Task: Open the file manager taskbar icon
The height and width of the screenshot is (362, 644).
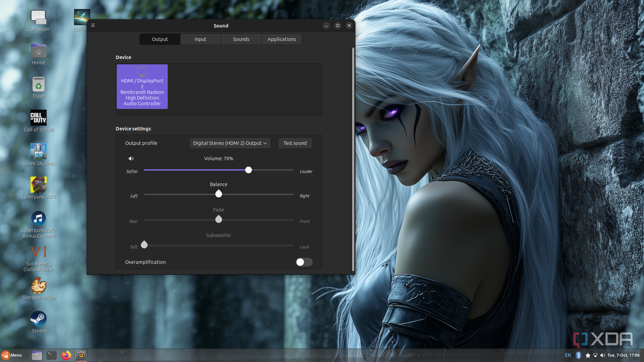Action: (x=37, y=355)
